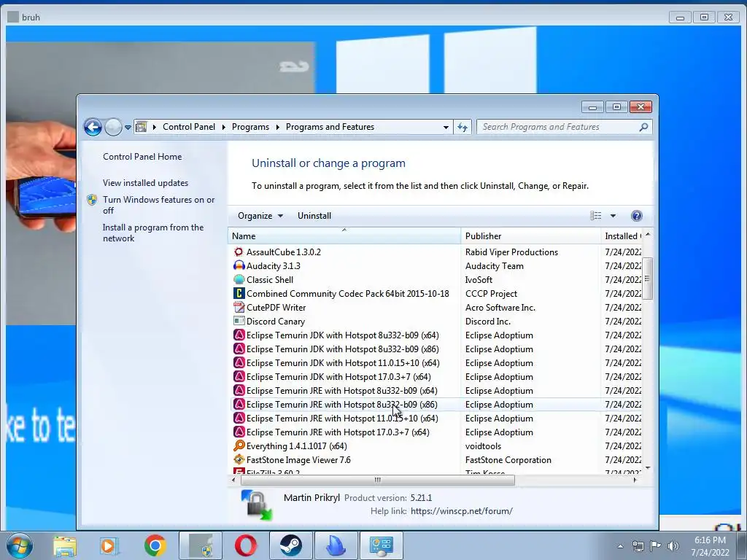Expand the arrow after Control Panel breadcrumb
Viewport: 747px width, 560px height.
pos(223,127)
